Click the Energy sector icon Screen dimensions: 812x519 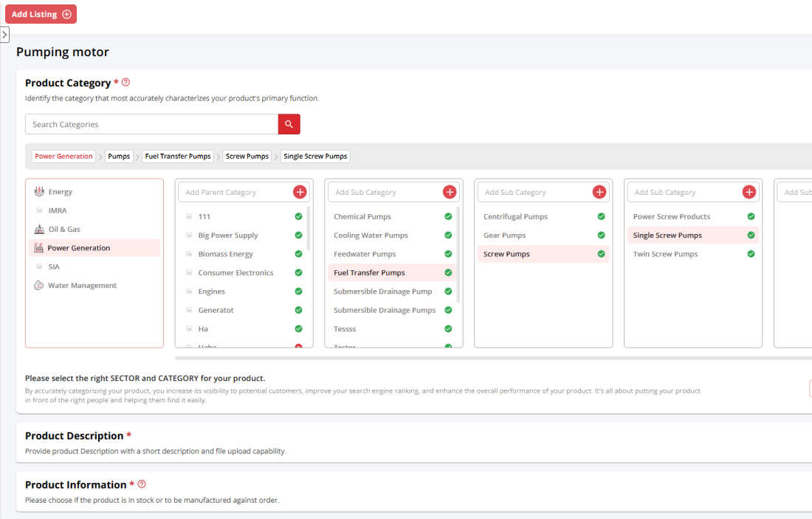(39, 192)
